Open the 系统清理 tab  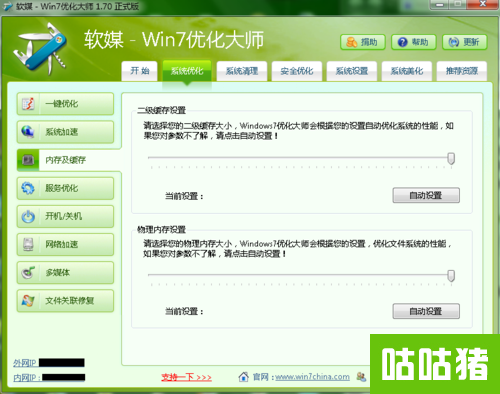pos(242,71)
